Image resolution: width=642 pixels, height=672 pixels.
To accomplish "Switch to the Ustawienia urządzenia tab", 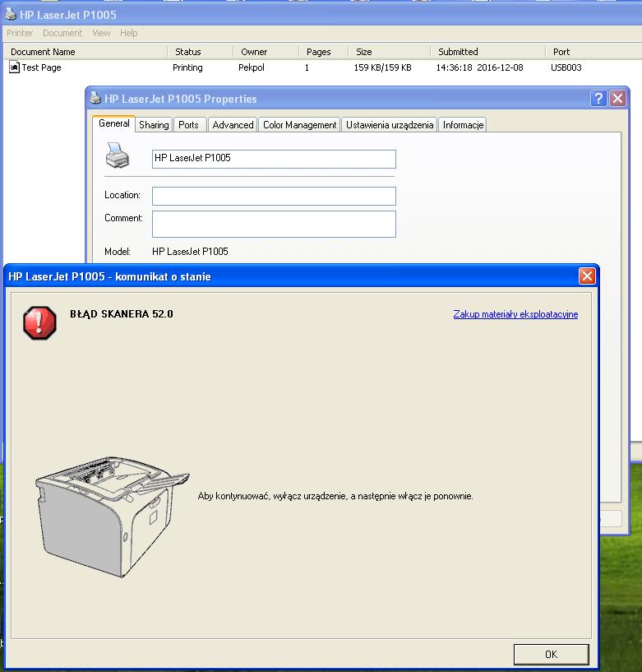I will click(x=390, y=125).
